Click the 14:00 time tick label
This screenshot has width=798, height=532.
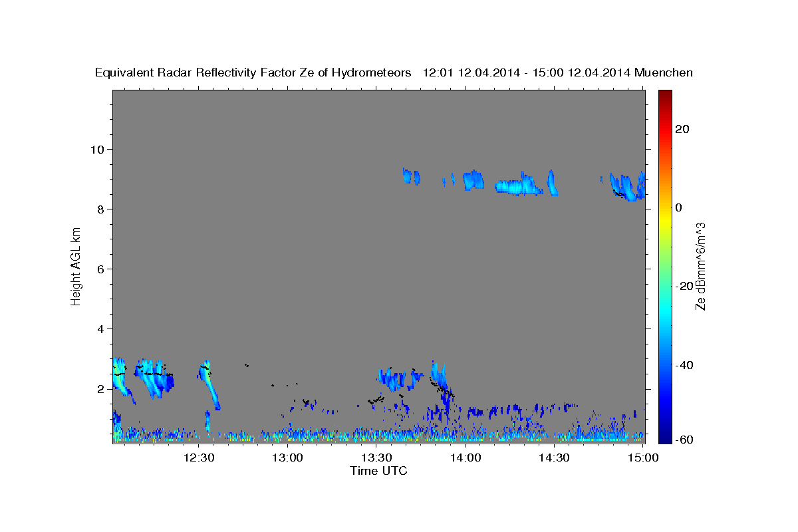(x=465, y=458)
